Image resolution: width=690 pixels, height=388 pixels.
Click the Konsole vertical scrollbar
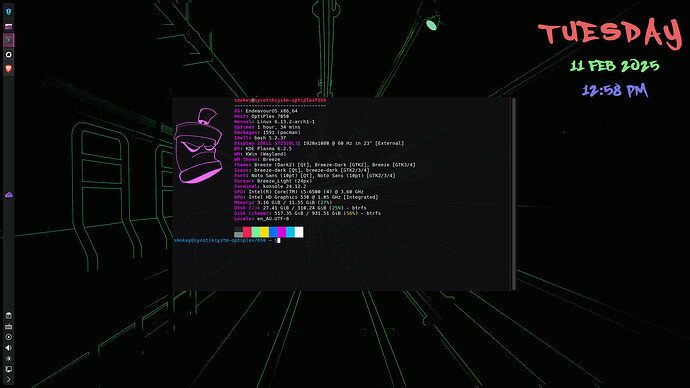(x=513, y=194)
